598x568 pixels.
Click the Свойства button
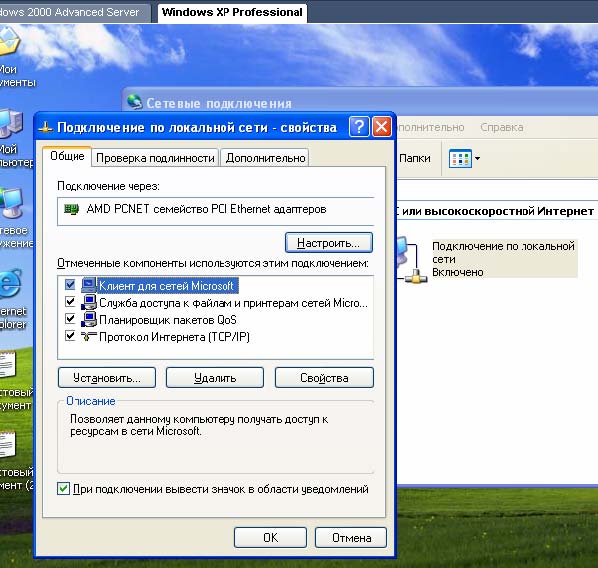tap(324, 378)
